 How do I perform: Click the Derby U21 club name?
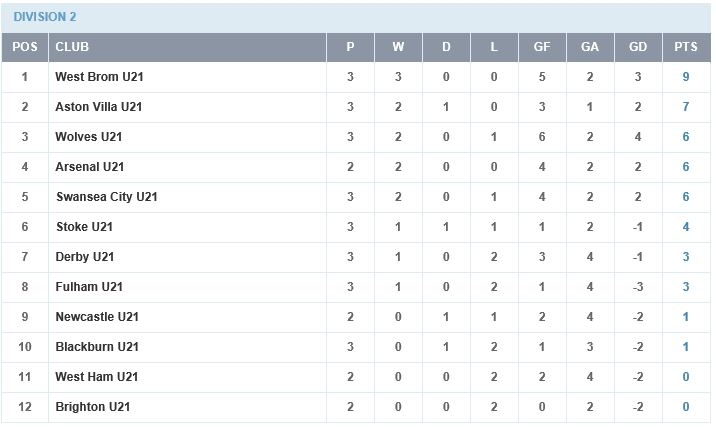(x=85, y=257)
